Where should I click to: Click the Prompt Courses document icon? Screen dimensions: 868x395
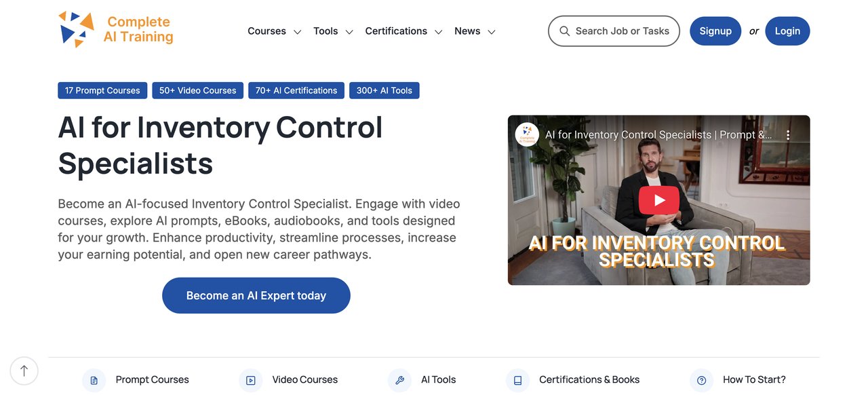[x=94, y=380]
